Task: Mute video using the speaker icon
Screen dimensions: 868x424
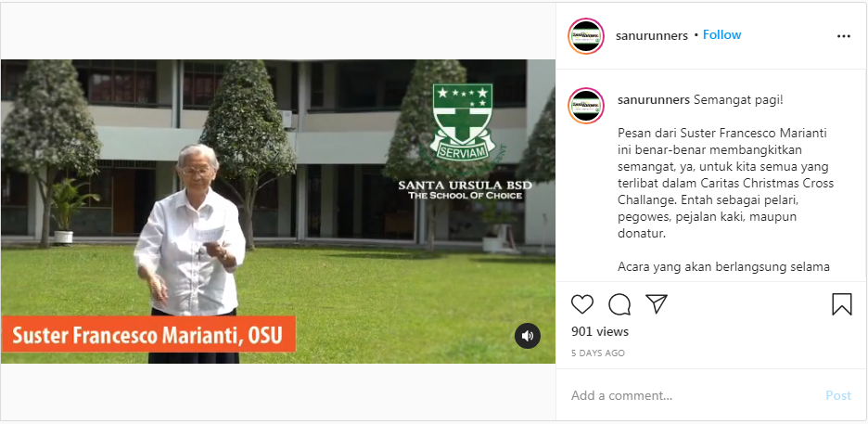Action: [x=528, y=336]
